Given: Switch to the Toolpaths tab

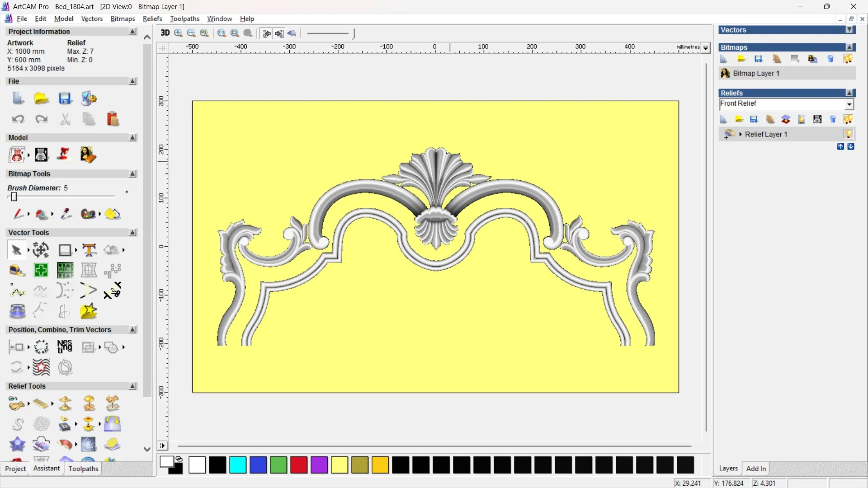Looking at the screenshot, I should pyautogui.click(x=83, y=469).
